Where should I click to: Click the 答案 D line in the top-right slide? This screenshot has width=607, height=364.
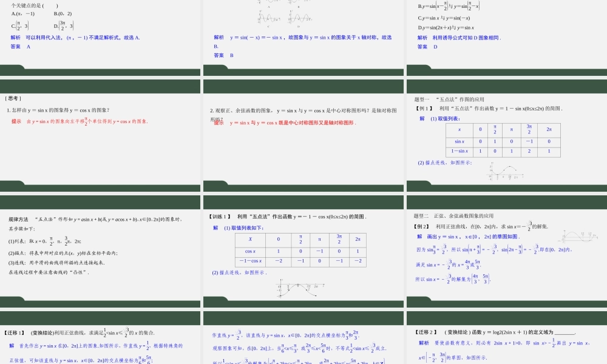427,47
